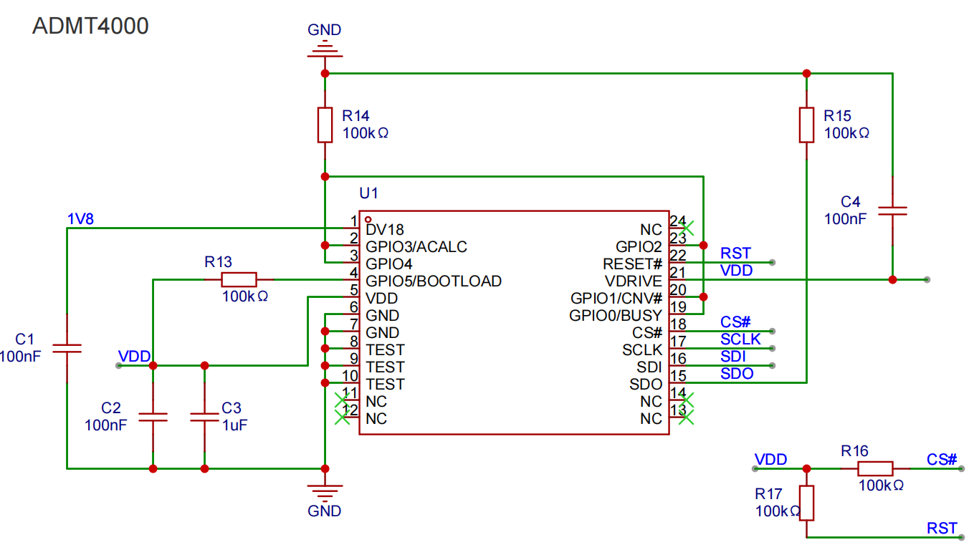Select the GPIO0/BUSY pin name

(616, 315)
